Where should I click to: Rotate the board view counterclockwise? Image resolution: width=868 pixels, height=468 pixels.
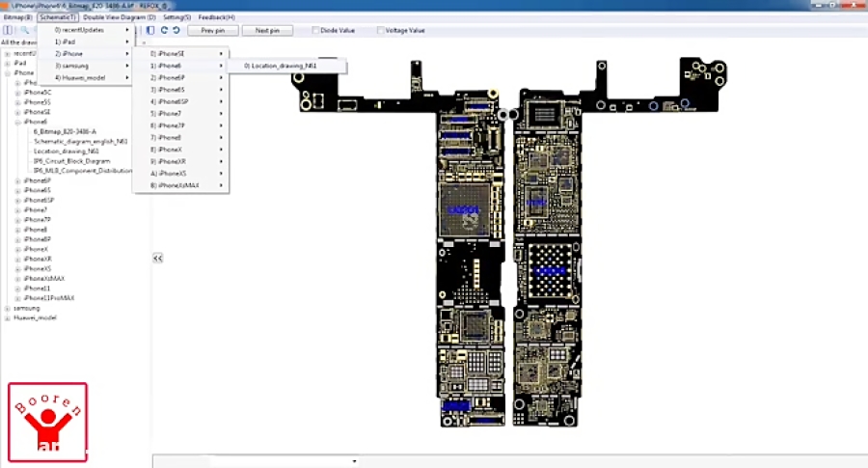pyautogui.click(x=176, y=30)
